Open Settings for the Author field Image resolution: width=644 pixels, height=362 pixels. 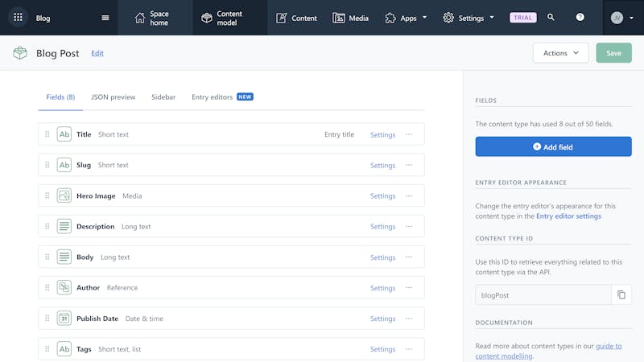point(382,288)
